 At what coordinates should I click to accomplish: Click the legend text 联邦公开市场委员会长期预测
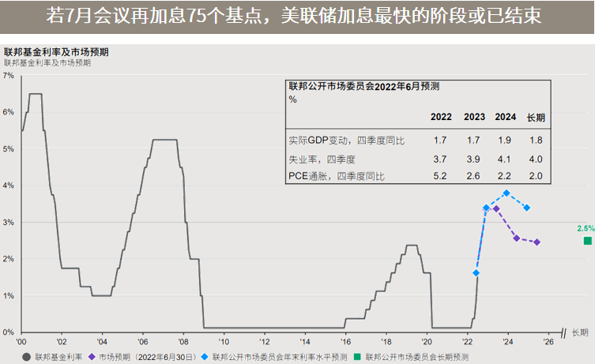tap(416, 357)
